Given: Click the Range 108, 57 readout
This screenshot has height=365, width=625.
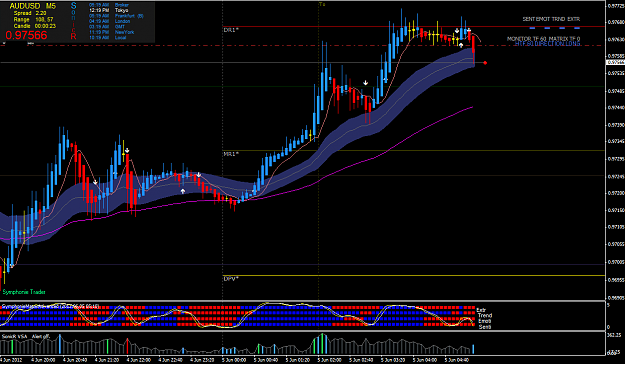Looking at the screenshot, I should [34, 20].
